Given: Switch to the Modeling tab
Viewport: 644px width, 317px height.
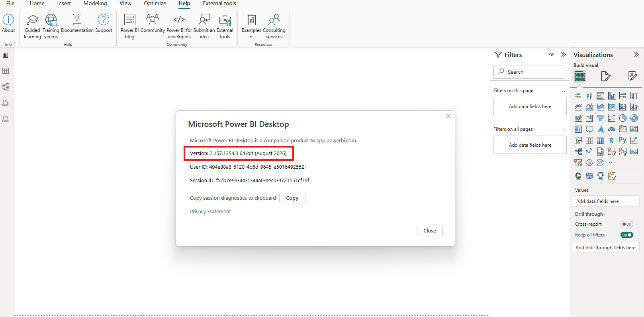Looking at the screenshot, I should click(x=95, y=4).
